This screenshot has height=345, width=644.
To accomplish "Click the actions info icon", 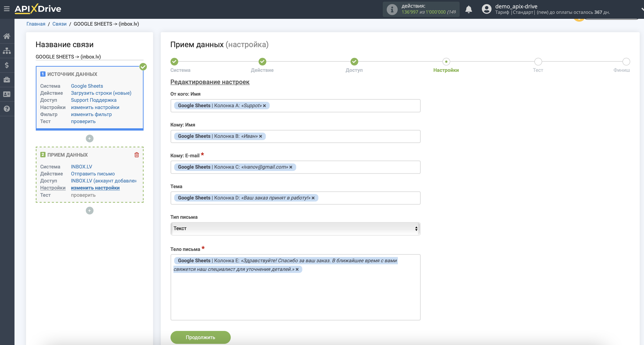I will [392, 9].
